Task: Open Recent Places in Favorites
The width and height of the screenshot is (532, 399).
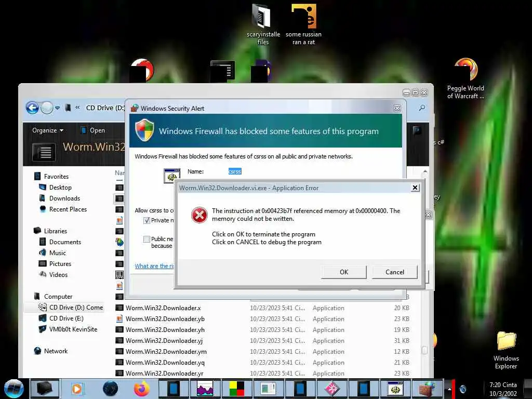Action: pos(63,209)
